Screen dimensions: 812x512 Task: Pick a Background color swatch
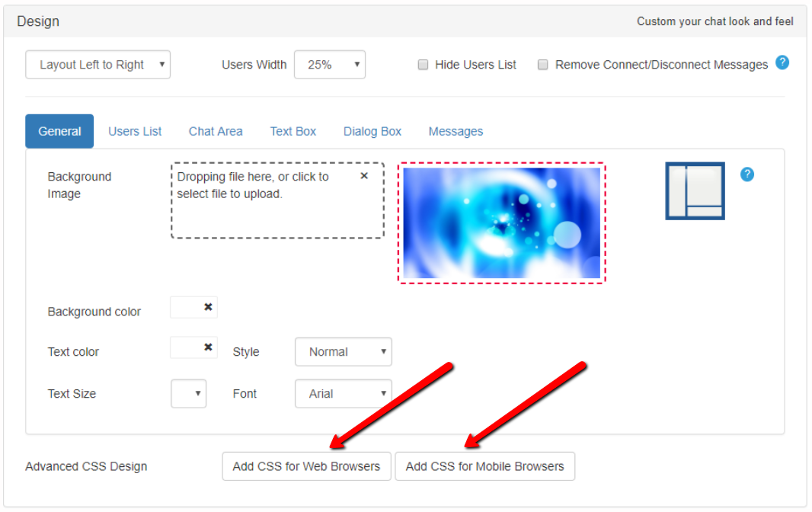(185, 307)
